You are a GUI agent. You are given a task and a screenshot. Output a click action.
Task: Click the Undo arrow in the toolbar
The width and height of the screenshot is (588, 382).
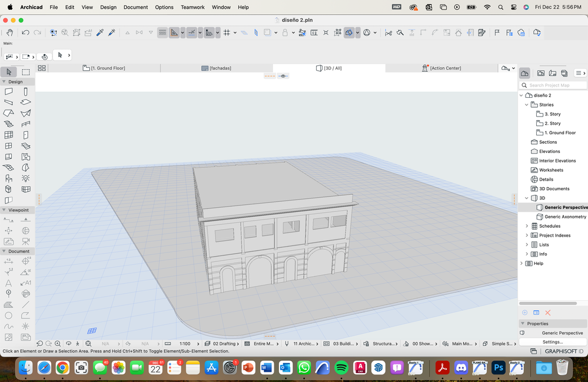(x=25, y=33)
